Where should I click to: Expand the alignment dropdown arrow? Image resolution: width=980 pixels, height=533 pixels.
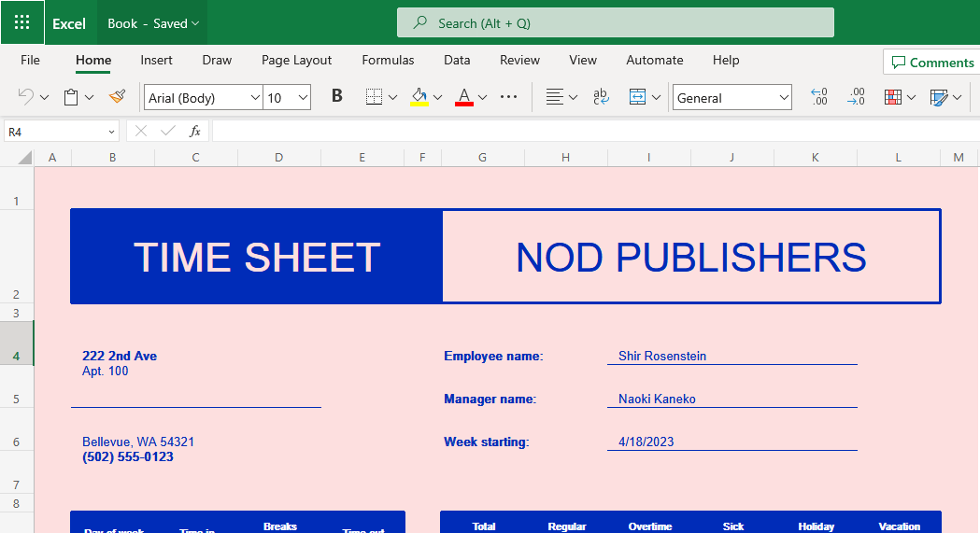point(573,97)
